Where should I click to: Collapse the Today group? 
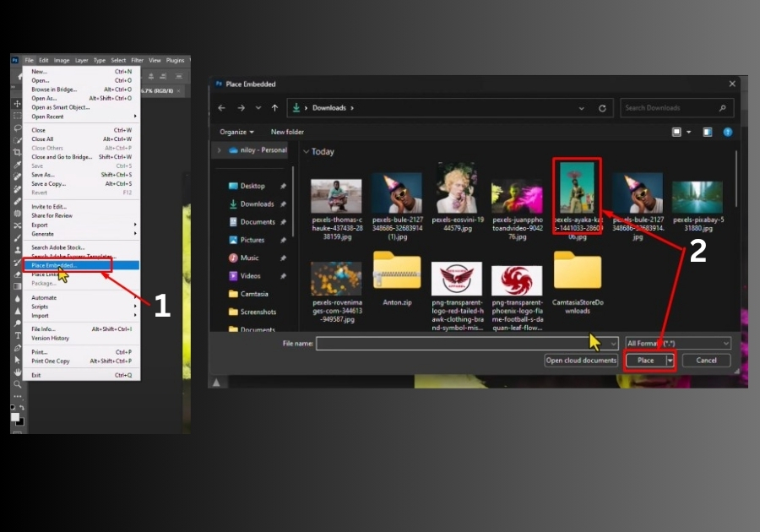tap(306, 152)
